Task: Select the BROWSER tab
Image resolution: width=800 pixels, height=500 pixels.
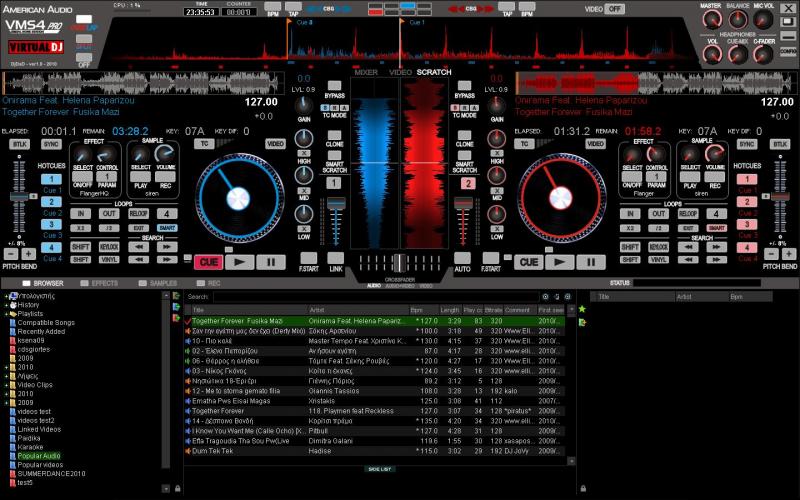Action: coord(43,283)
